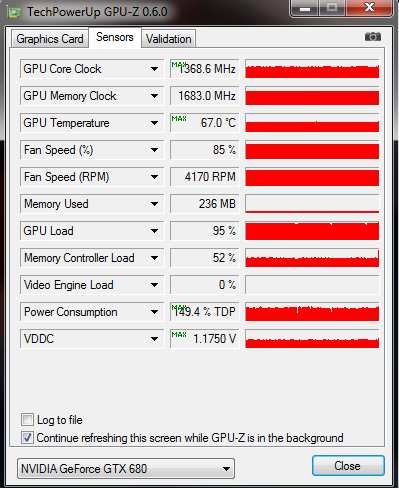Open the Fan Speed (%) dropdown arrow
Screen dimensions: 399x488
(x=154, y=150)
